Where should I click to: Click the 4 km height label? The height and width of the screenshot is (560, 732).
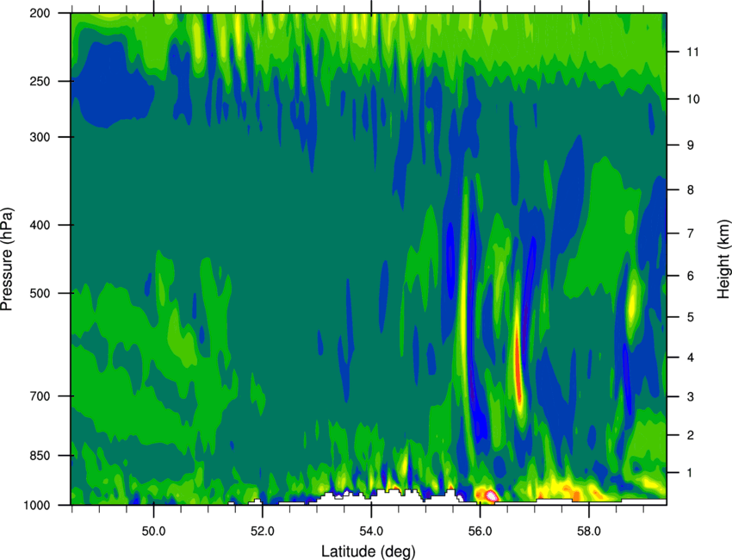click(x=690, y=358)
